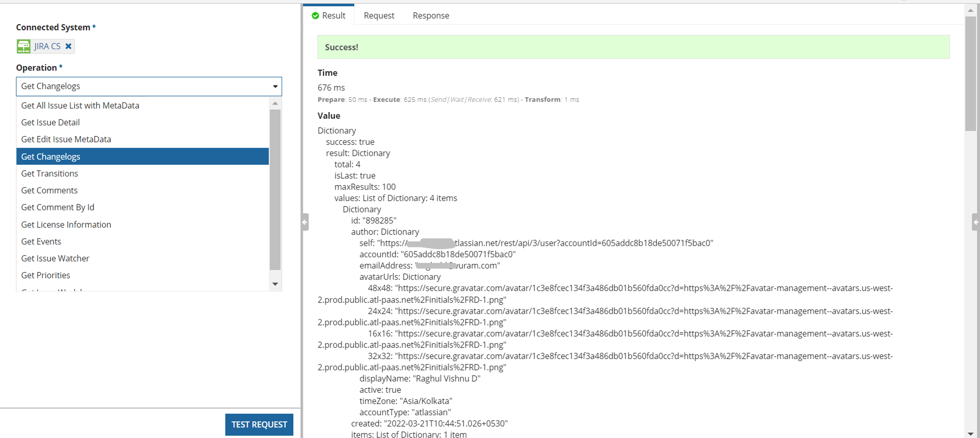Select Get Edit Issue MetaData operation
The width and height of the screenshot is (980, 438).
143,139
